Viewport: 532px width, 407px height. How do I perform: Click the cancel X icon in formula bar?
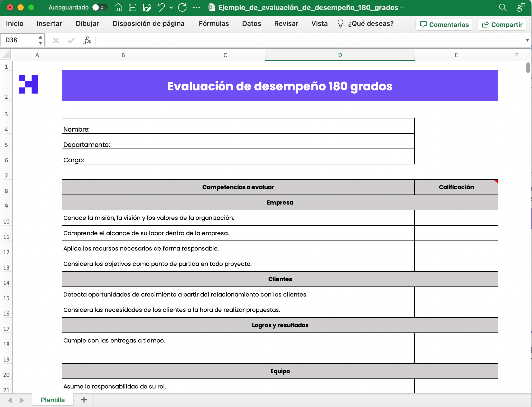(55, 40)
